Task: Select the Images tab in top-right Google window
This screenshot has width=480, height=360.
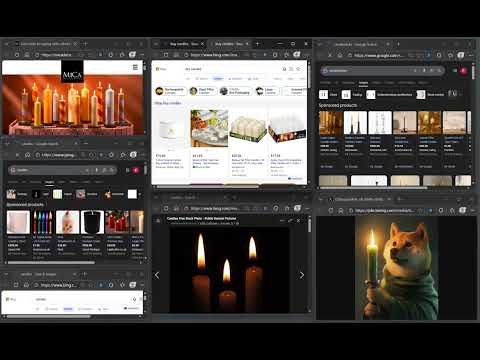Action: coord(363,83)
